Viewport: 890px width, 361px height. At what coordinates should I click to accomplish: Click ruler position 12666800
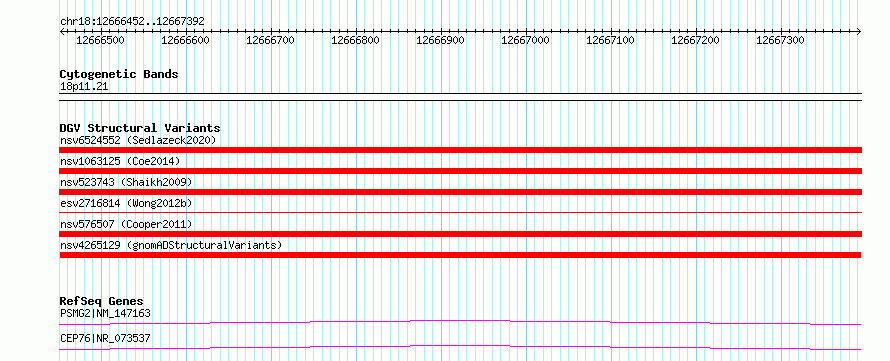coord(355,40)
